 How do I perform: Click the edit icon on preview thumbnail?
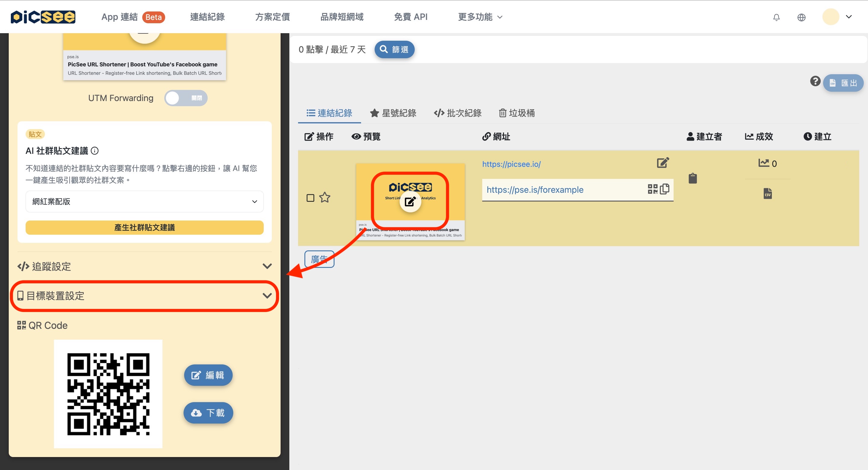[x=410, y=202]
